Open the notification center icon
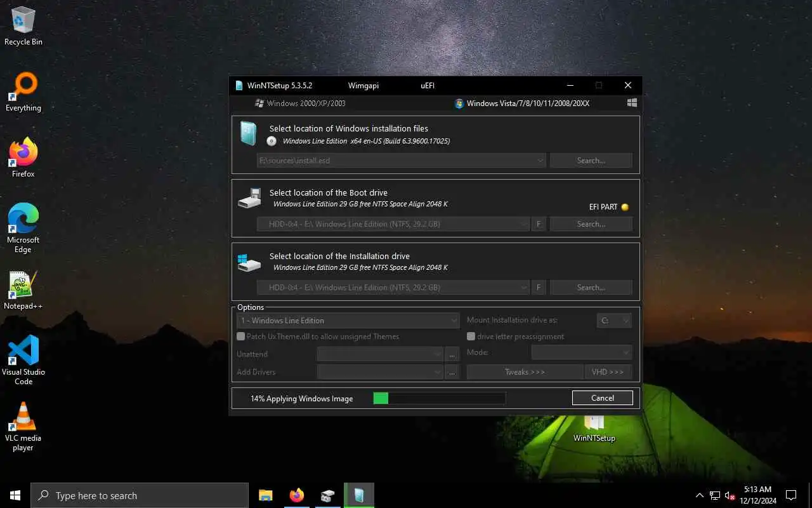Image resolution: width=812 pixels, height=508 pixels. click(791, 495)
